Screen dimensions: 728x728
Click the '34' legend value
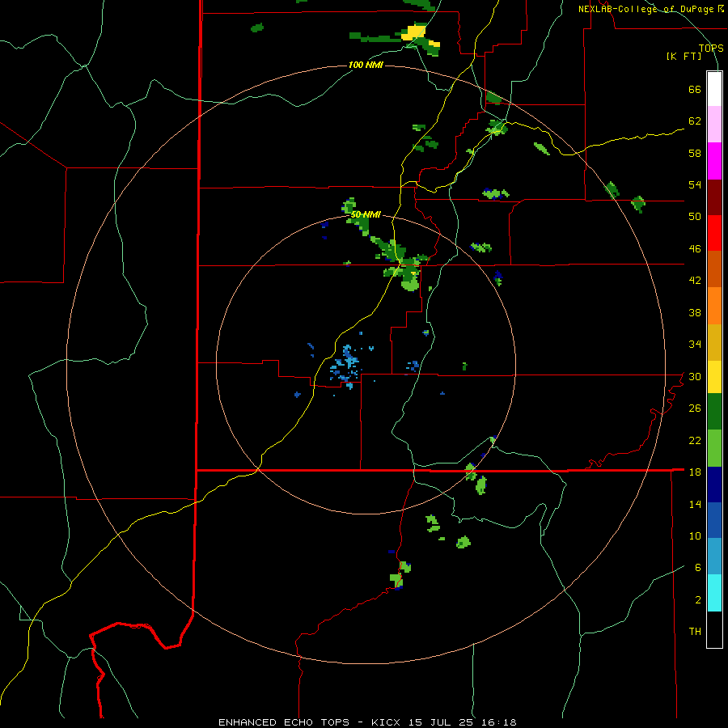[x=695, y=344]
